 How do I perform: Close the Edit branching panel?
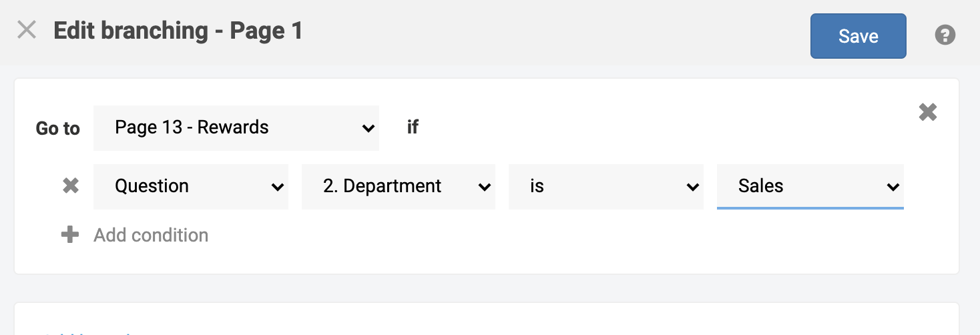point(27,30)
